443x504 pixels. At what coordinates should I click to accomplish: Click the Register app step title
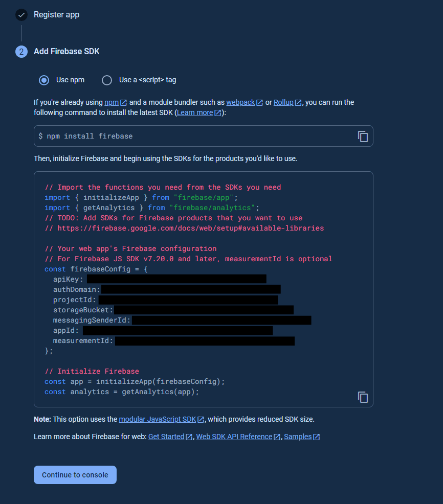[57, 15]
